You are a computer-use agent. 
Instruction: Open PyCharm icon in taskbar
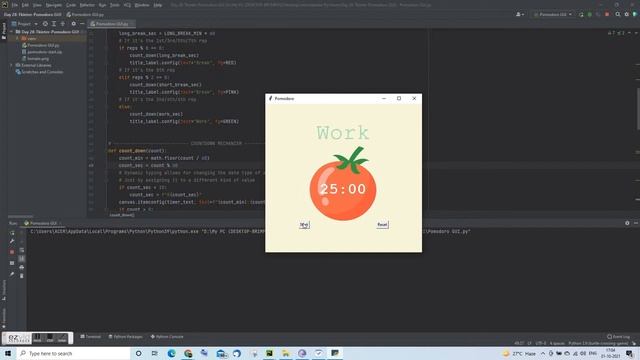[269, 353]
